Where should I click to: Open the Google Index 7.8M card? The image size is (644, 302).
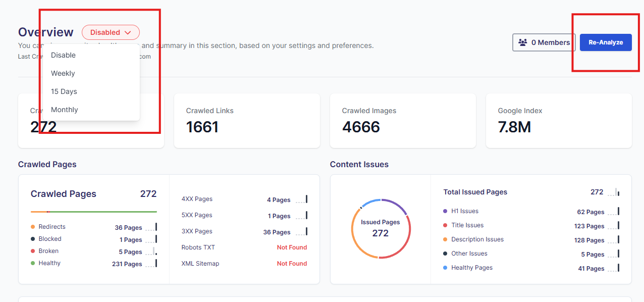point(558,121)
